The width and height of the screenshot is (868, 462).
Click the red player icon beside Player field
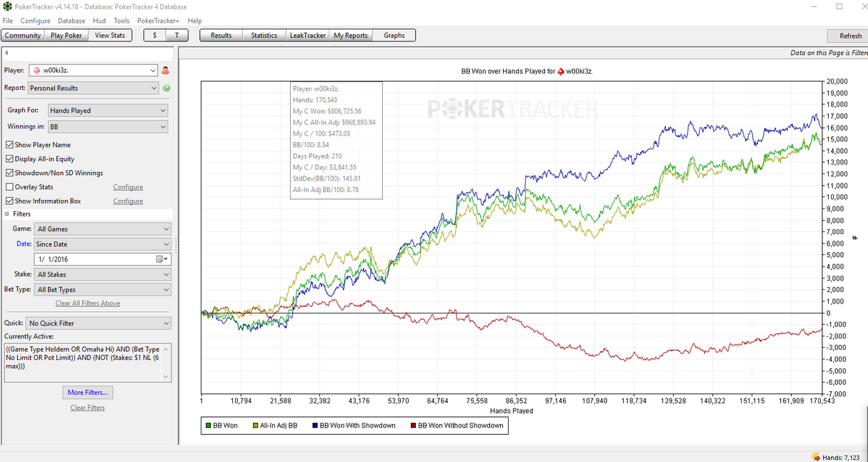click(166, 70)
